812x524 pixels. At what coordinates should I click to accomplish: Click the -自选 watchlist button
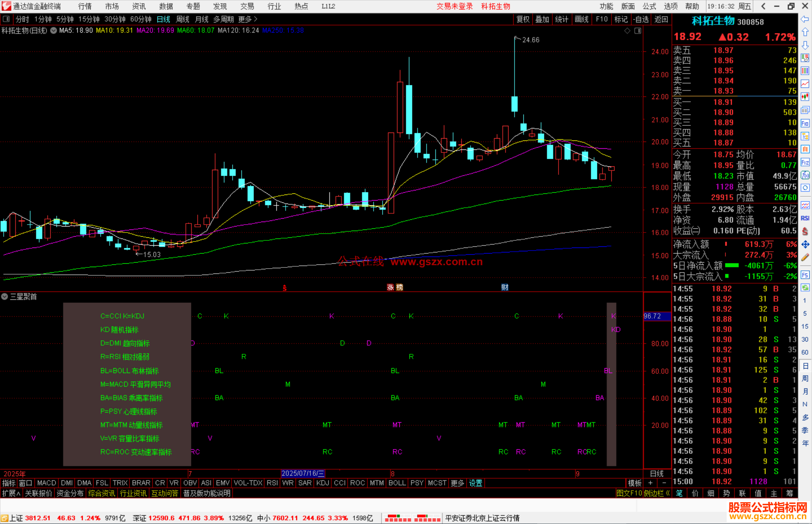tap(641, 19)
